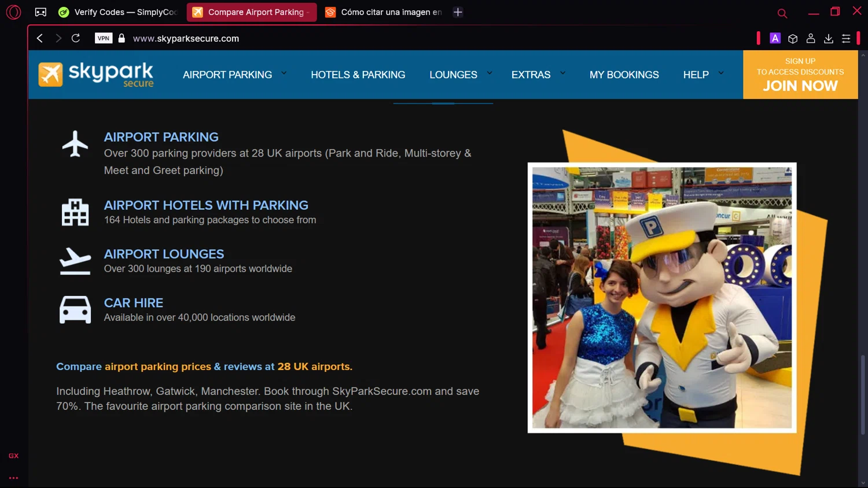The image size is (868, 488).
Task: Click the page vertical scrollbar thumb
Action: click(x=863, y=394)
